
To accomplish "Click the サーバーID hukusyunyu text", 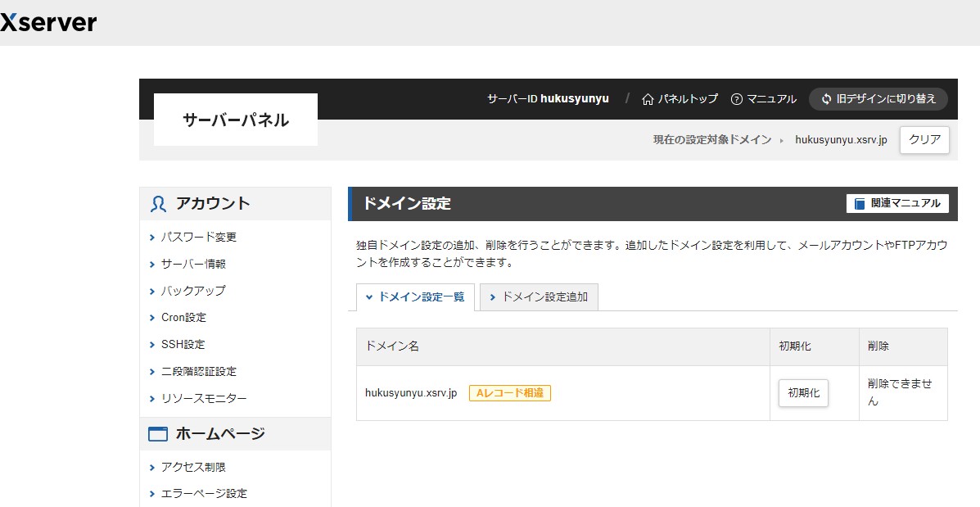I will (548, 99).
